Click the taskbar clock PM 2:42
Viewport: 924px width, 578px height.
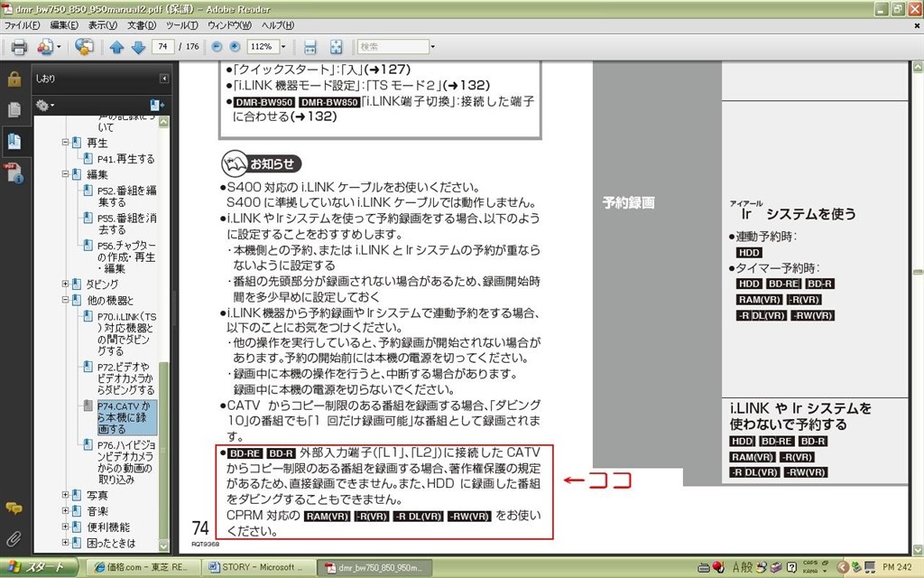897,567
